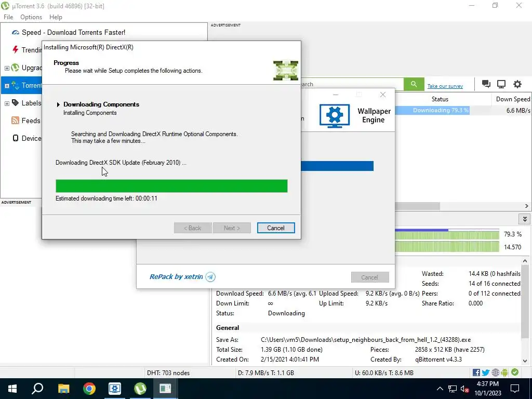Show hidden tray icons chevron
This screenshot has width=532, height=399.
pos(440,389)
